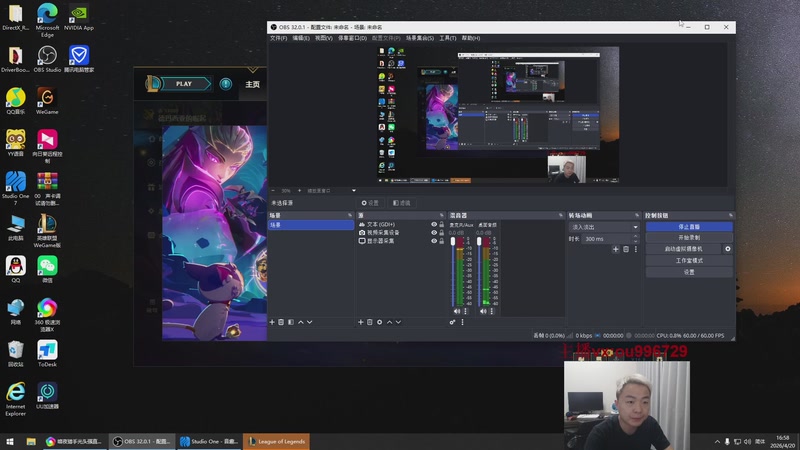Open Studio One 7 desktop icon
Screen dimensions: 800x450
click(15, 189)
